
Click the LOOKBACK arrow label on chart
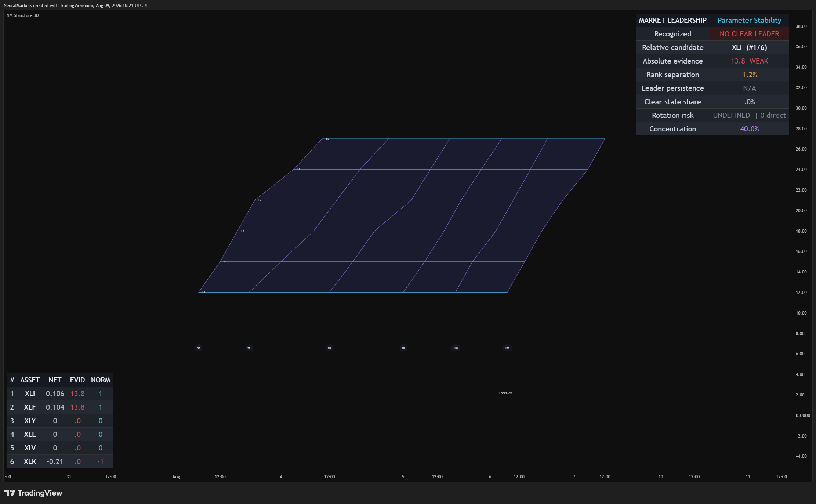tap(507, 393)
